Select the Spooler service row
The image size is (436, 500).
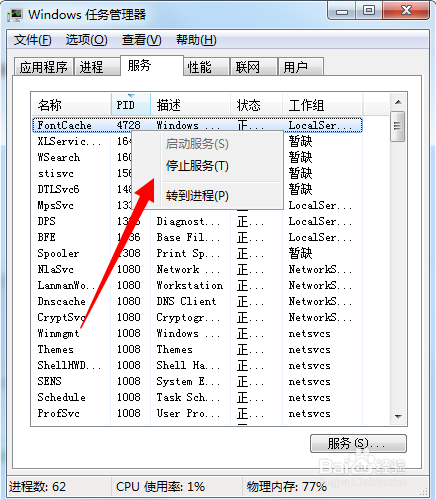tap(197, 253)
